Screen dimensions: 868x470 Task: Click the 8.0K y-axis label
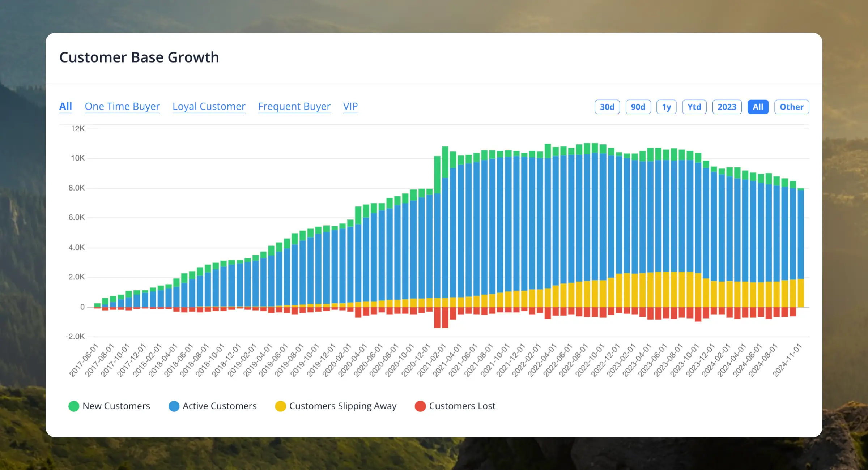[x=77, y=188]
